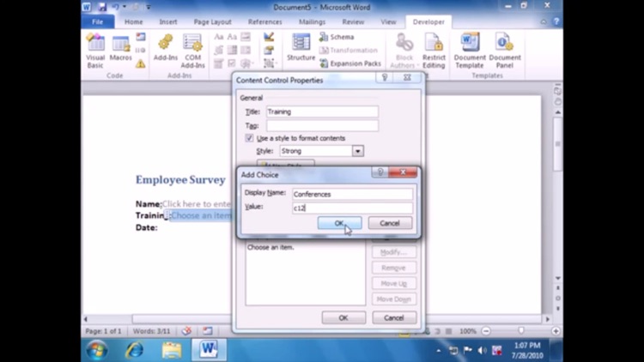The image size is (644, 362).
Task: Click the Word icon on taskbar
Action: click(209, 350)
